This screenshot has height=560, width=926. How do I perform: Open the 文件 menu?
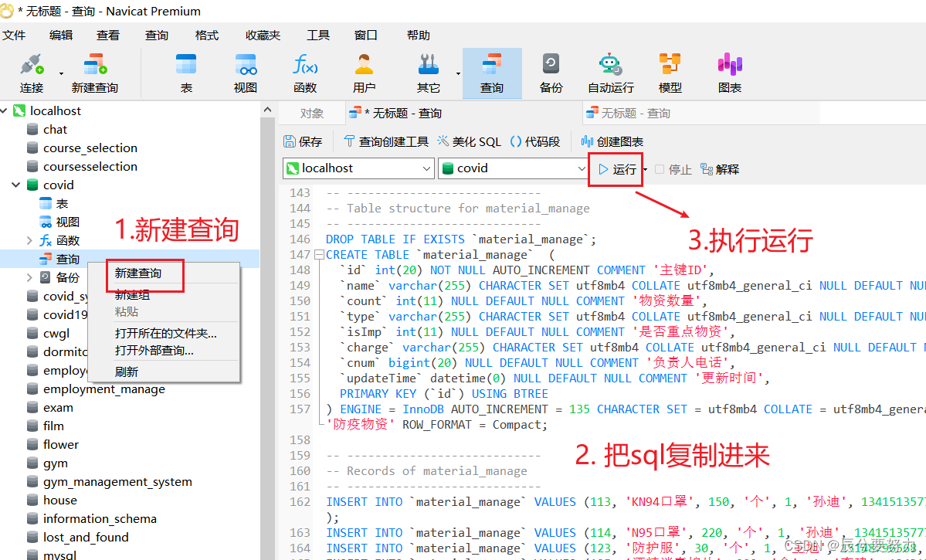click(14, 36)
